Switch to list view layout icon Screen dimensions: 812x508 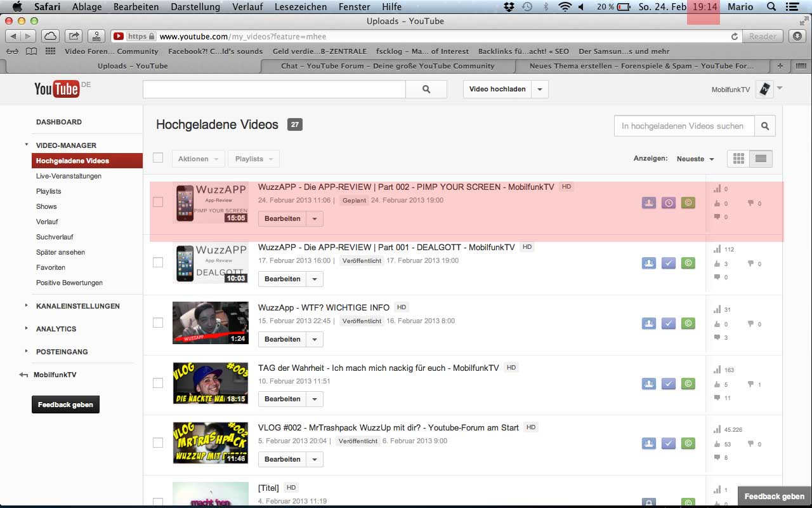coord(761,159)
